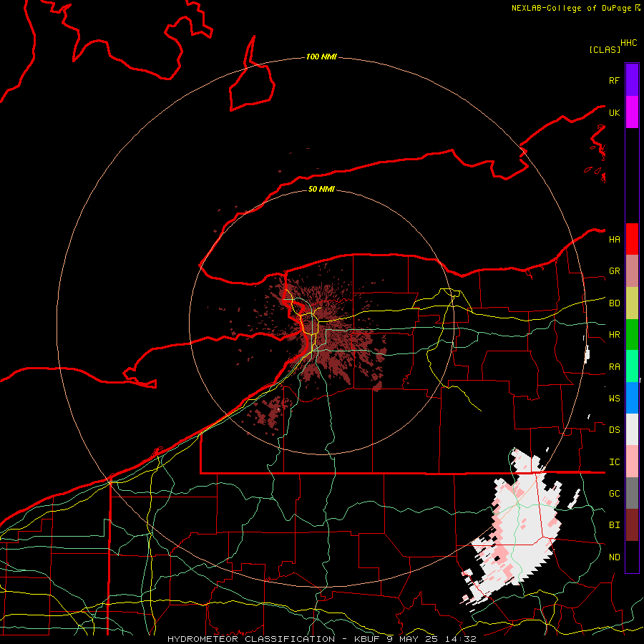Pick the WS blue legend swatch
The height and width of the screenshot is (644, 644).
click(632, 398)
